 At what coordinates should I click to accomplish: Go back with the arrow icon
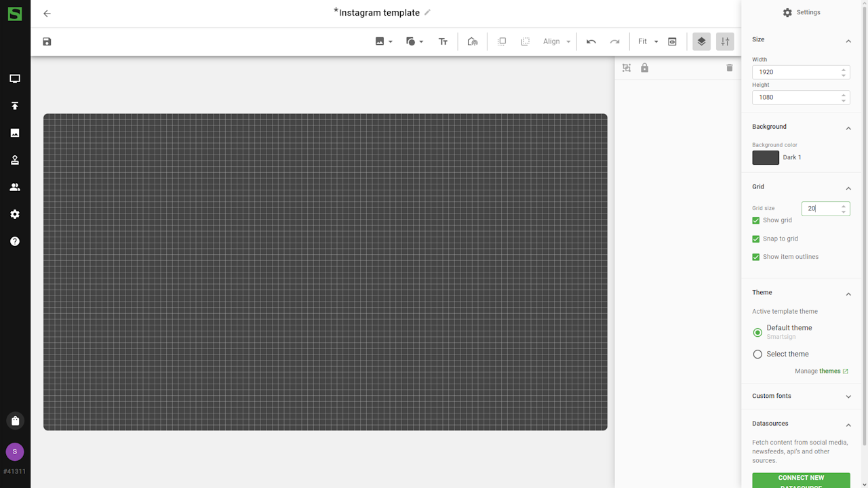[47, 14]
